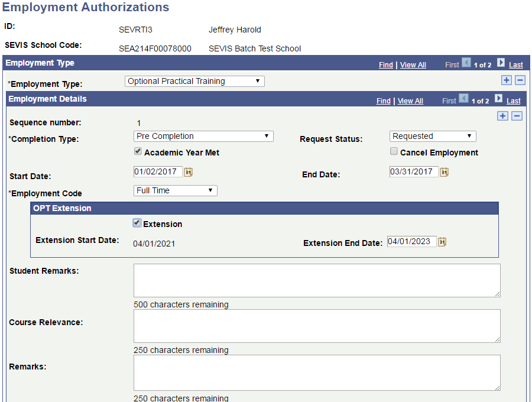Open the Start Date calendar picker
532x402 pixels.
click(189, 171)
